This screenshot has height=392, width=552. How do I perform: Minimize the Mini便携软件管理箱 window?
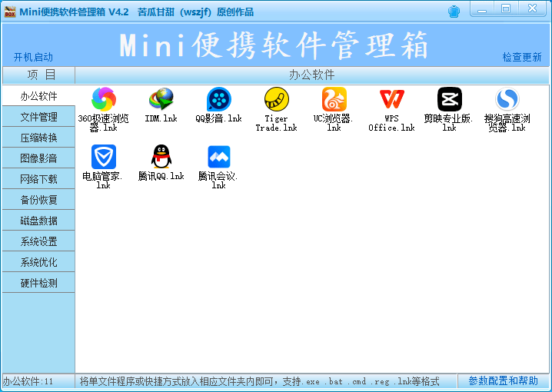click(x=482, y=9)
